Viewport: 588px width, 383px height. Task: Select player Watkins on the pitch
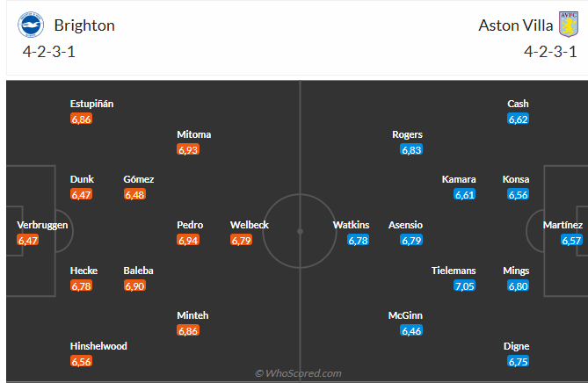pos(351,225)
